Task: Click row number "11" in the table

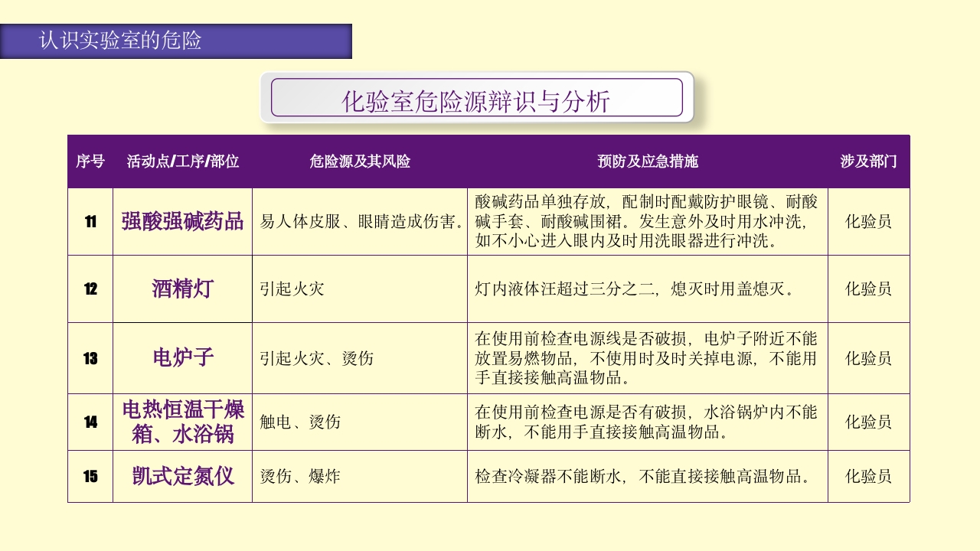Action: (90, 221)
